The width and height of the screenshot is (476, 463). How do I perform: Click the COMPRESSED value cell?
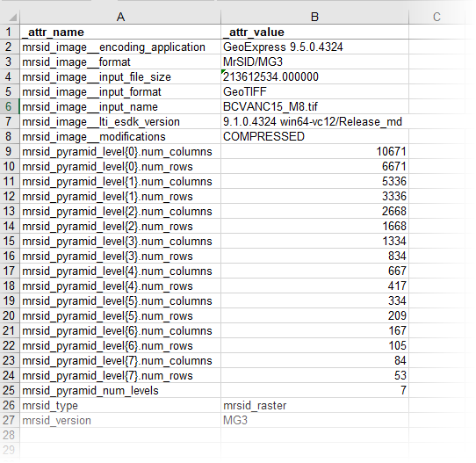[x=314, y=137]
